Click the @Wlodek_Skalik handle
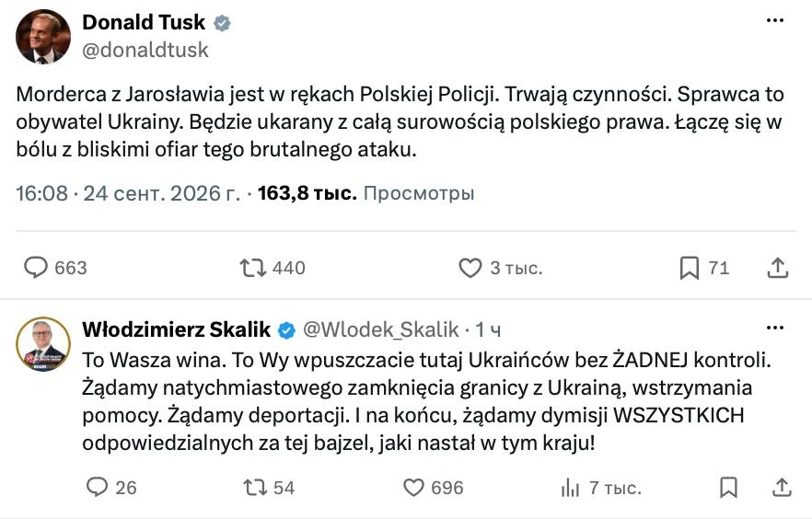Image resolution: width=812 pixels, height=519 pixels. tap(380, 329)
